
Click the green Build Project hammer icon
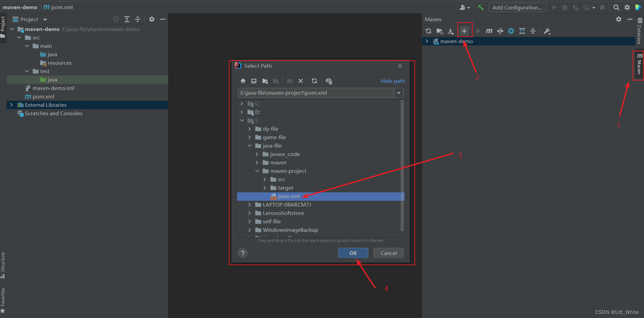coord(480,7)
